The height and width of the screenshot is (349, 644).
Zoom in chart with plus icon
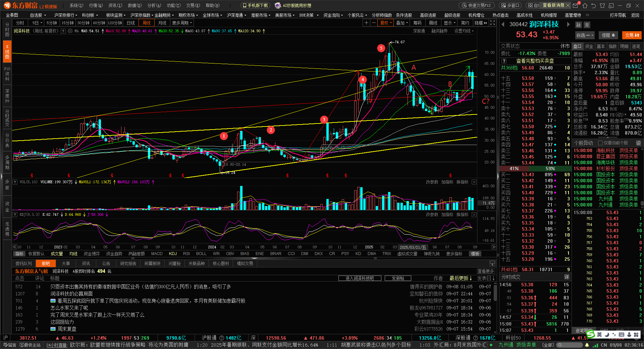tap(366, 23)
